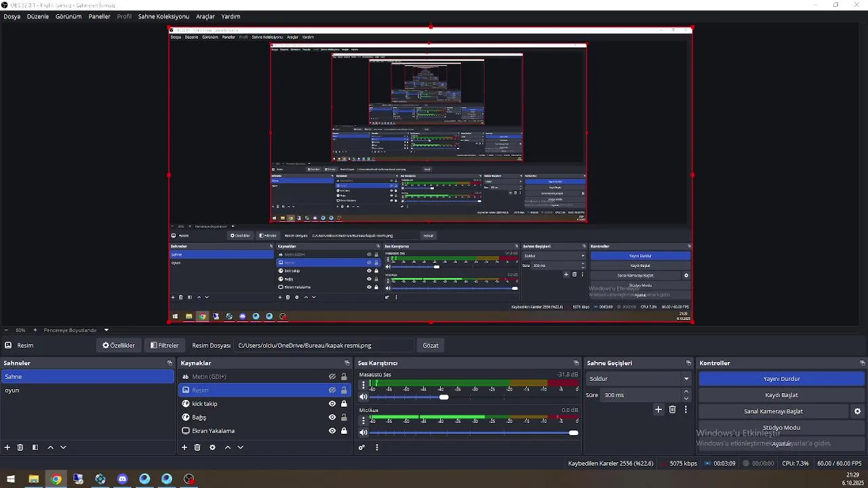Open the Paneller menu
The image size is (868, 488).
coord(99,16)
